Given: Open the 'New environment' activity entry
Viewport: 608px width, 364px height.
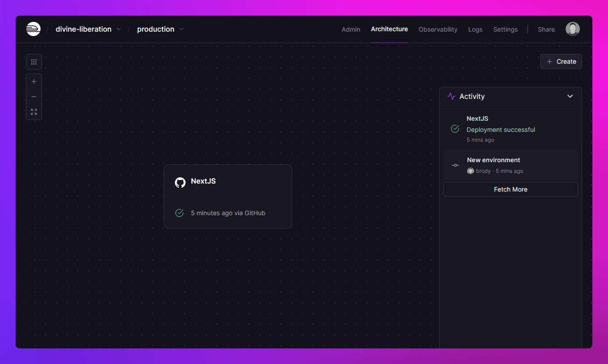Looking at the screenshot, I should [x=511, y=165].
